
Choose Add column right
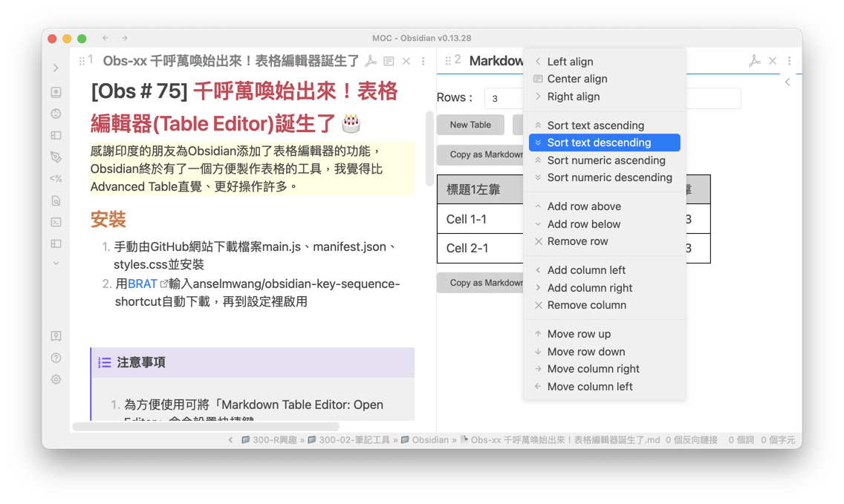(605, 288)
